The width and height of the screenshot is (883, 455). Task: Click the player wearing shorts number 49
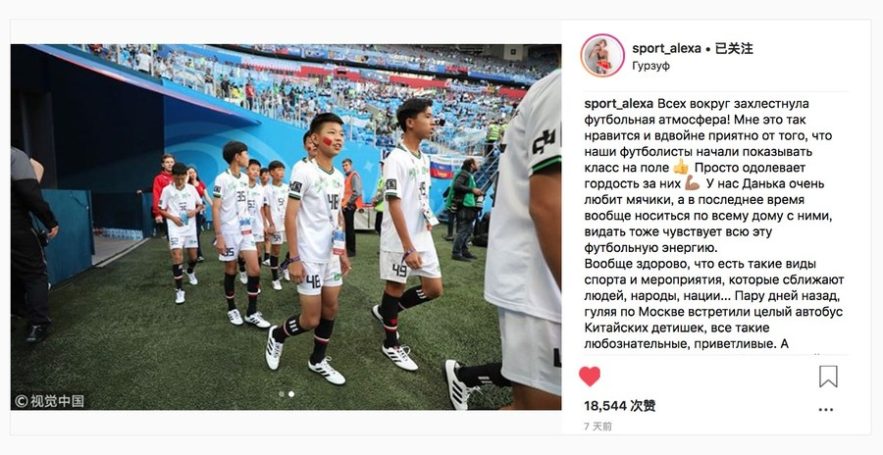pos(407,234)
